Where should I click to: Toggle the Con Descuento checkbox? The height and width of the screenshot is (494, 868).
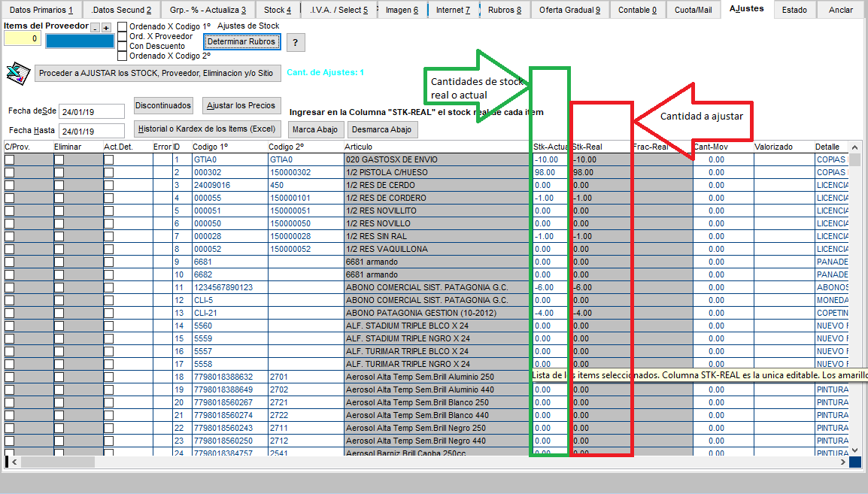[x=123, y=46]
